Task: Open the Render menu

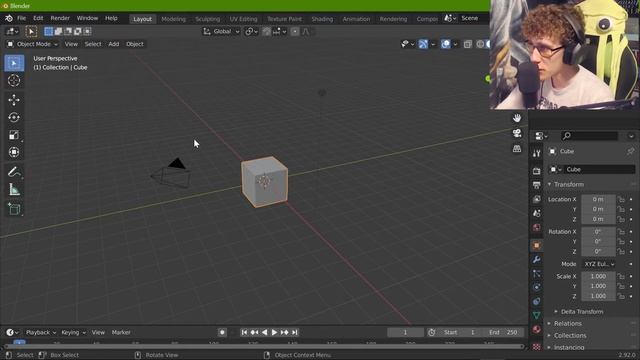Action: tap(60, 18)
